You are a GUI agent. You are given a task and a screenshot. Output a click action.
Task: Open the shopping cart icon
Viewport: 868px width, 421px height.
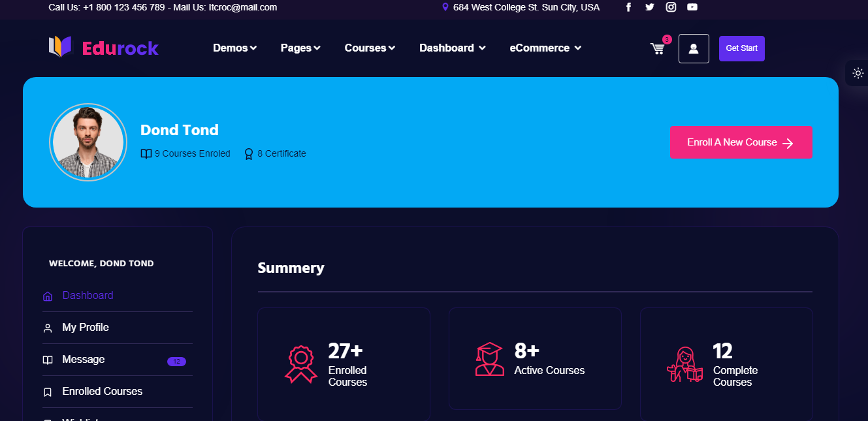[657, 48]
